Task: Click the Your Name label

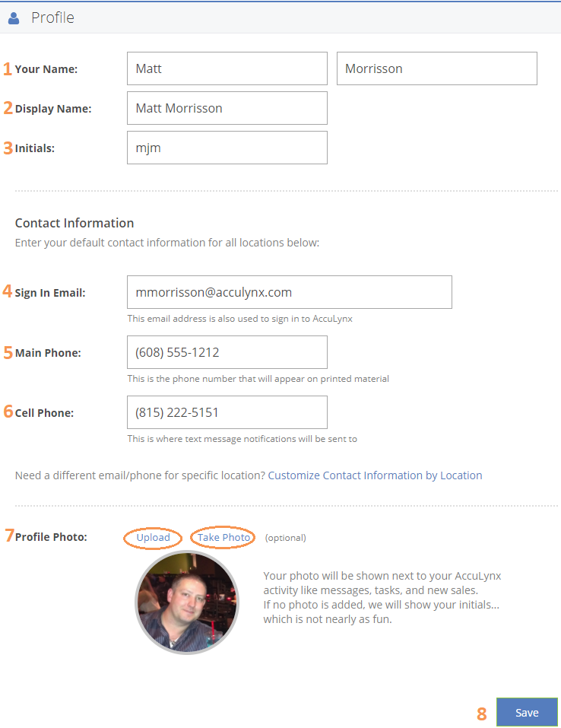Action: 46,69
